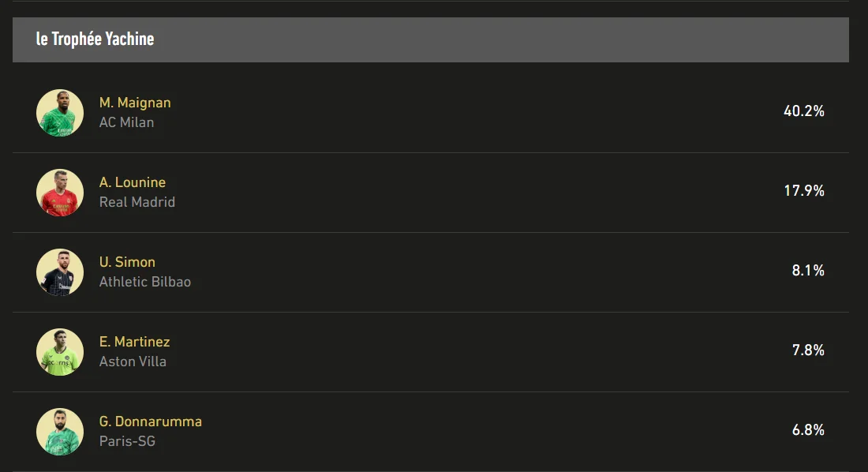Open M. Maignan player name link

pos(135,103)
